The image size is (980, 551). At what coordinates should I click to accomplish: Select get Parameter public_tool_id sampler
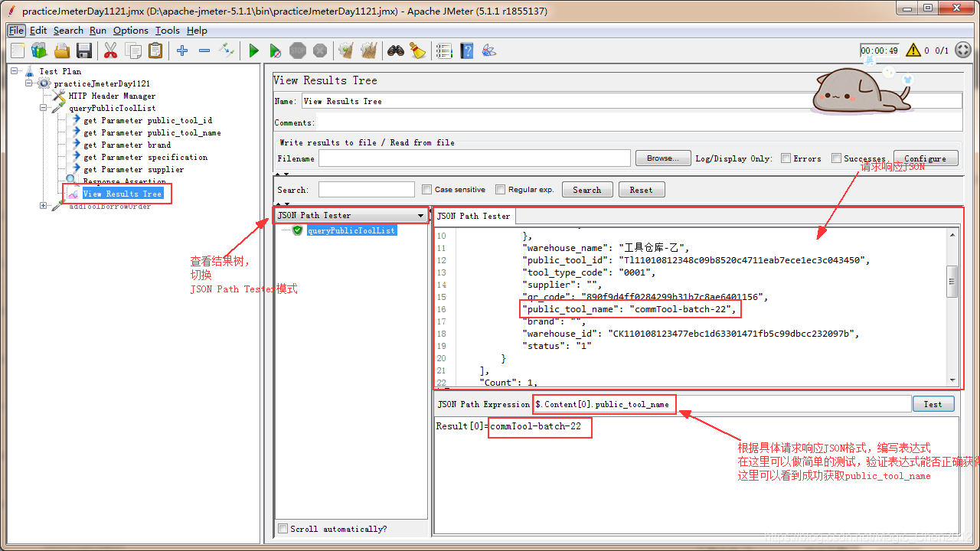148,120
